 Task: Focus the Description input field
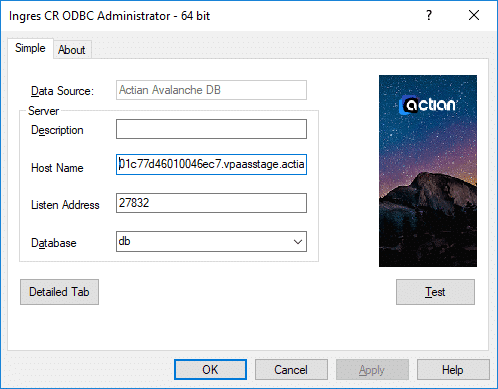[211, 129]
